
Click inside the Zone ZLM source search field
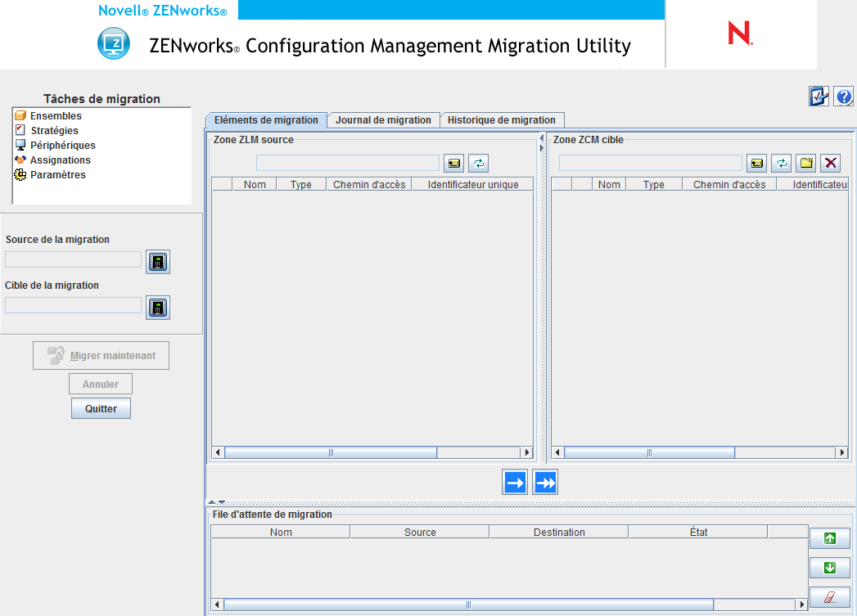(346, 163)
